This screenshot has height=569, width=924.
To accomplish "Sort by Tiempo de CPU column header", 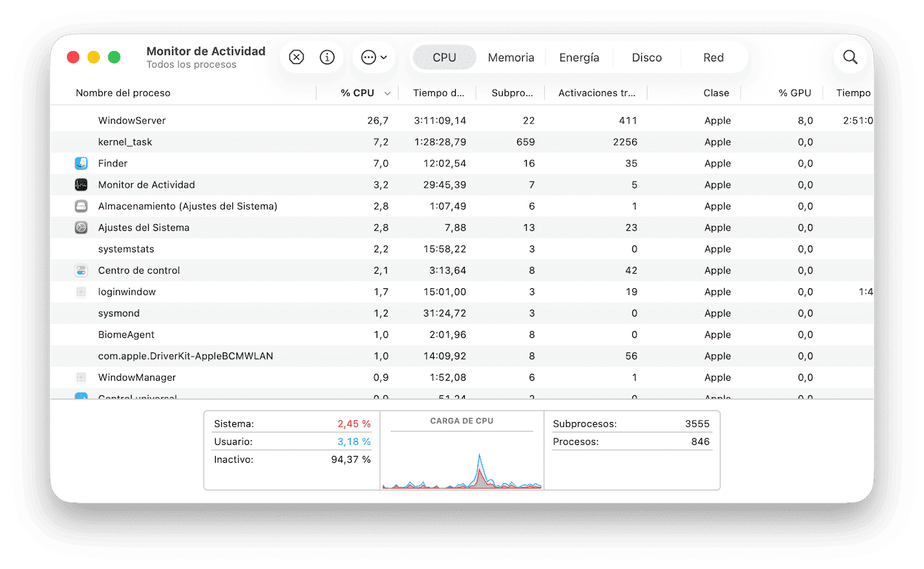I will (439, 93).
